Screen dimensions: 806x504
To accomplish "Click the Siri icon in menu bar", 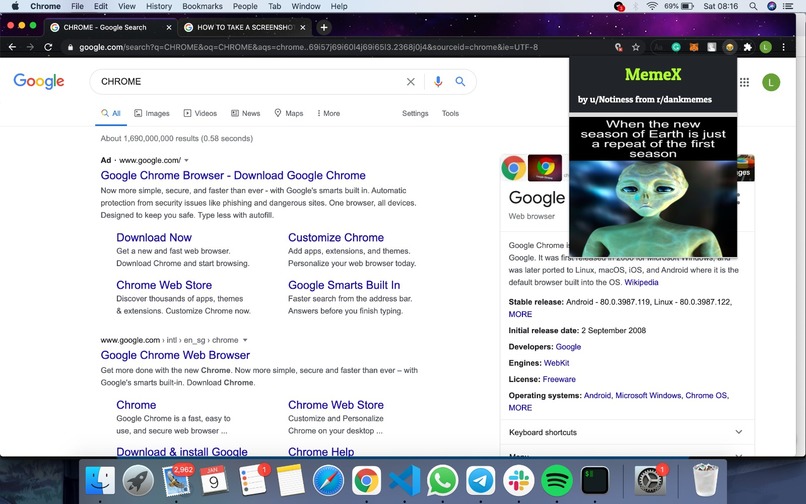I will tap(771, 6).
